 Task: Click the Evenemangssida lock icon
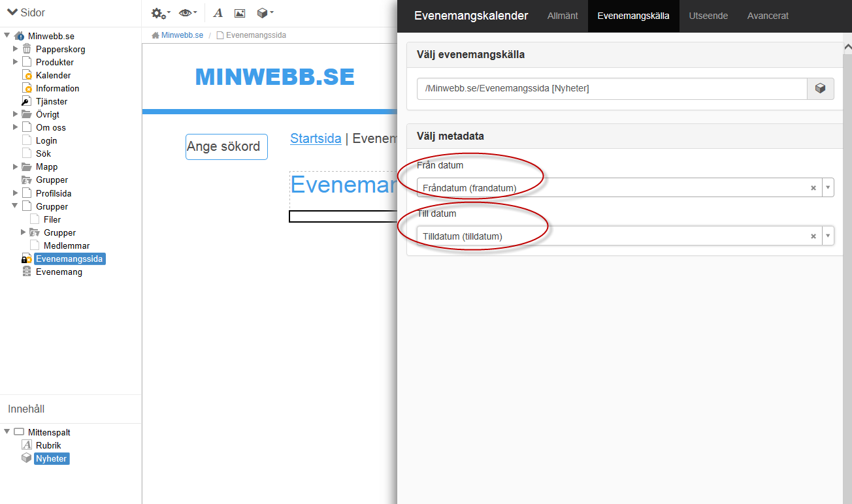coord(27,259)
